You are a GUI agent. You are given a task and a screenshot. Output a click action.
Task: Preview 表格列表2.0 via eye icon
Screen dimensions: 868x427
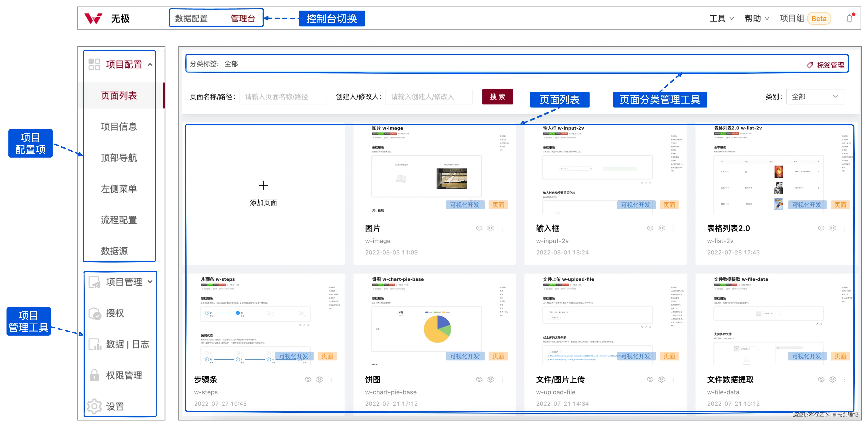coord(821,228)
